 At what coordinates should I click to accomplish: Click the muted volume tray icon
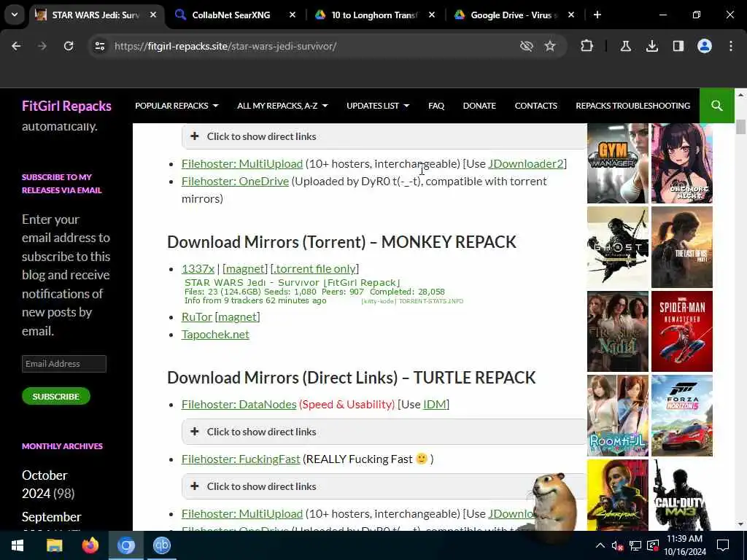617,545
